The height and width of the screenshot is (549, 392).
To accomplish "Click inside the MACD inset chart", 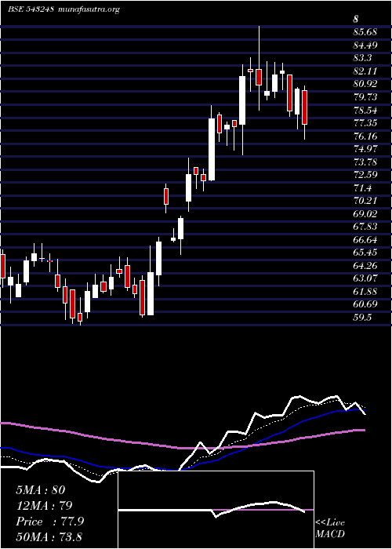I will click(216, 510).
